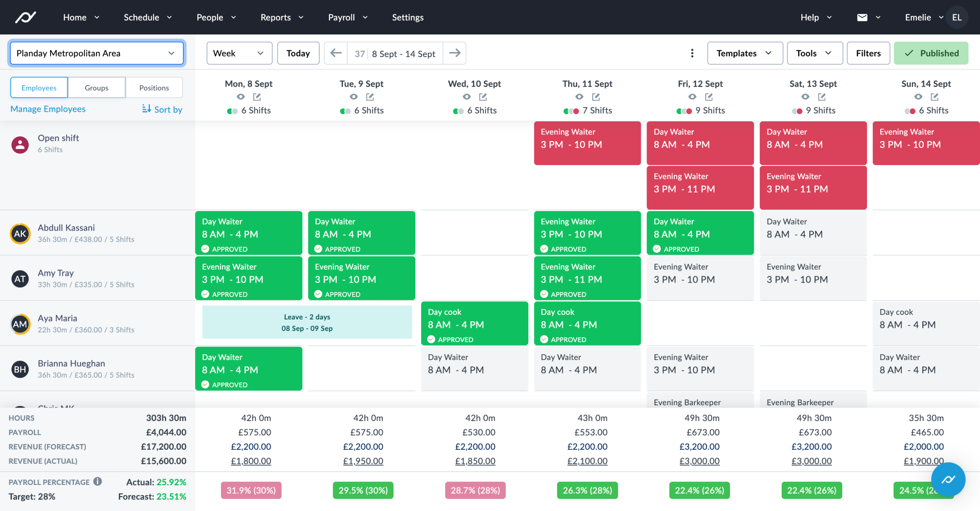Screen dimensions: 980x511
Task: Switch to the Positions tab
Action: pos(154,87)
